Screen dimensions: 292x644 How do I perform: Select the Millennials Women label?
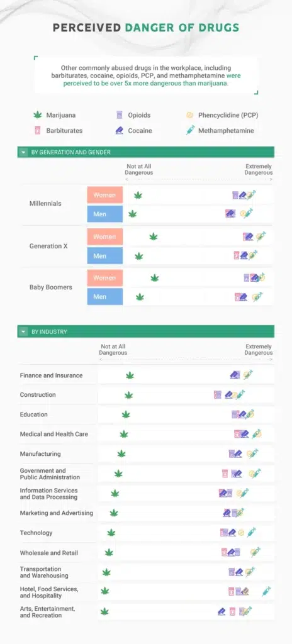point(105,195)
